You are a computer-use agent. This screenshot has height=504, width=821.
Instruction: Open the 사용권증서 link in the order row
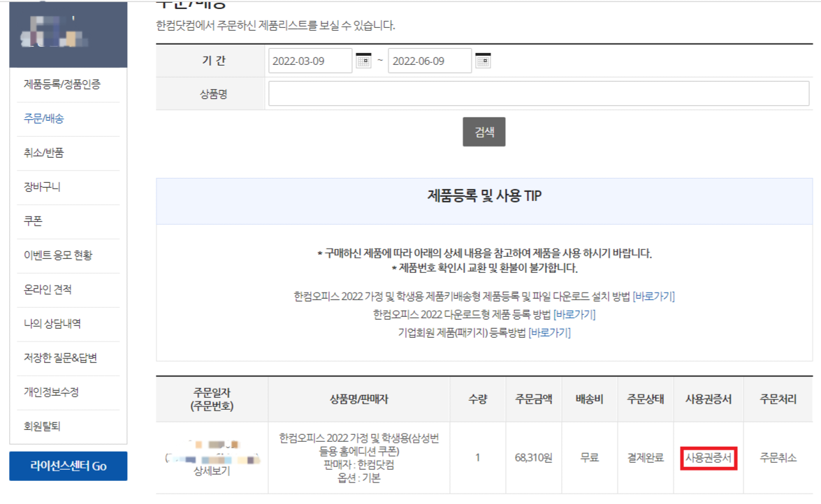709,458
